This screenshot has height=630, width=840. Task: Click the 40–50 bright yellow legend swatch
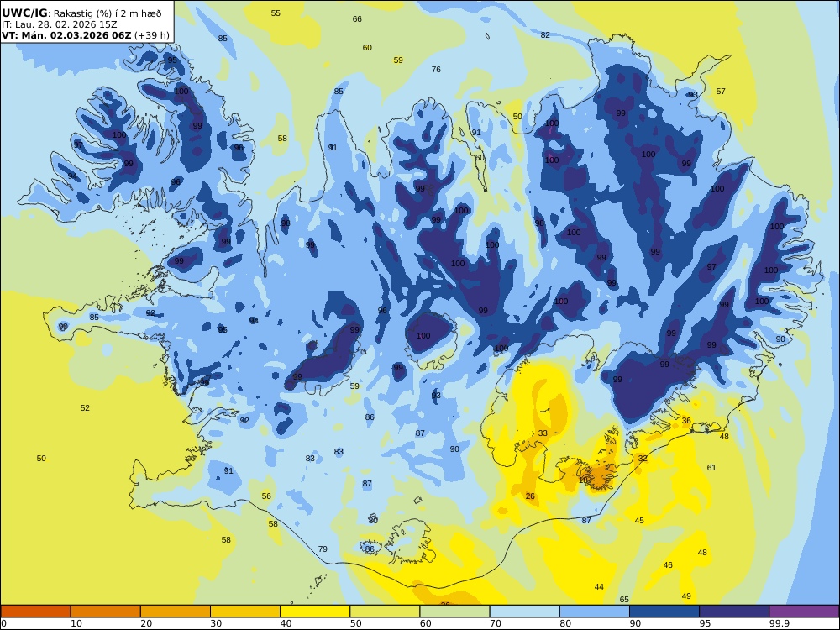point(315,612)
